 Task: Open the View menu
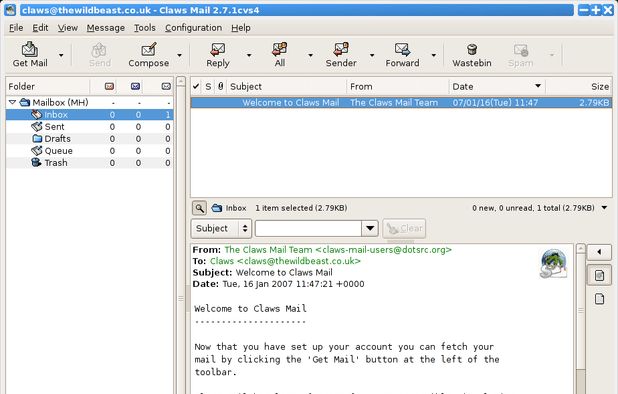(68, 28)
